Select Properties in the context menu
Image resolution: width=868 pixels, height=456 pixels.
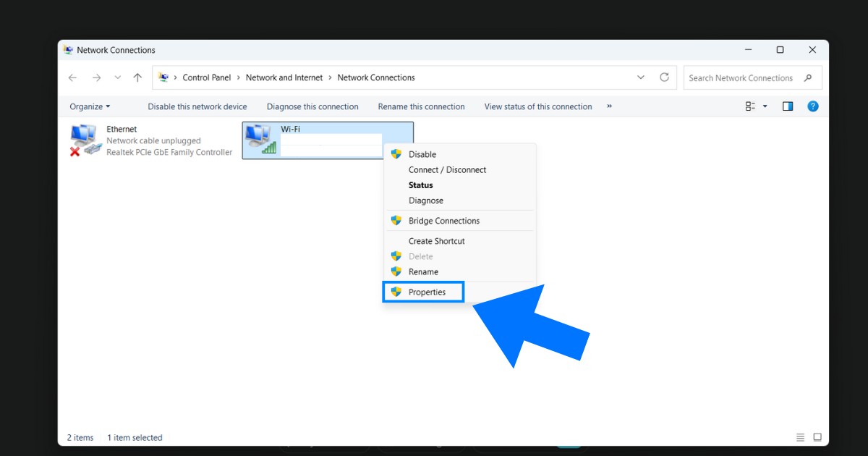click(427, 292)
